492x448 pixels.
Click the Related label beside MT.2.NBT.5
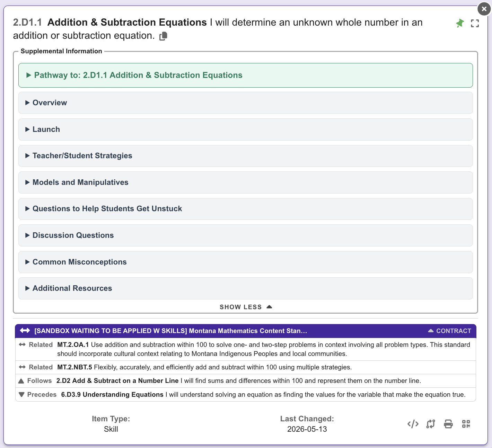(41, 367)
